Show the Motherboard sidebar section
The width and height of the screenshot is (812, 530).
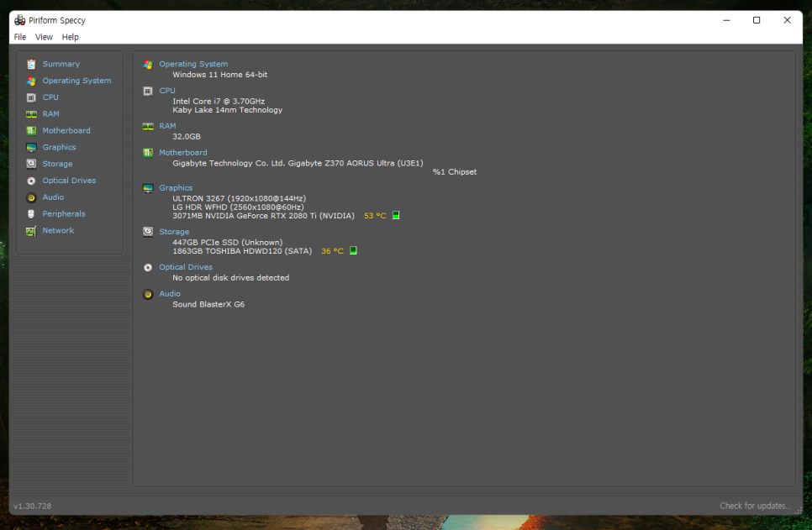(x=66, y=130)
